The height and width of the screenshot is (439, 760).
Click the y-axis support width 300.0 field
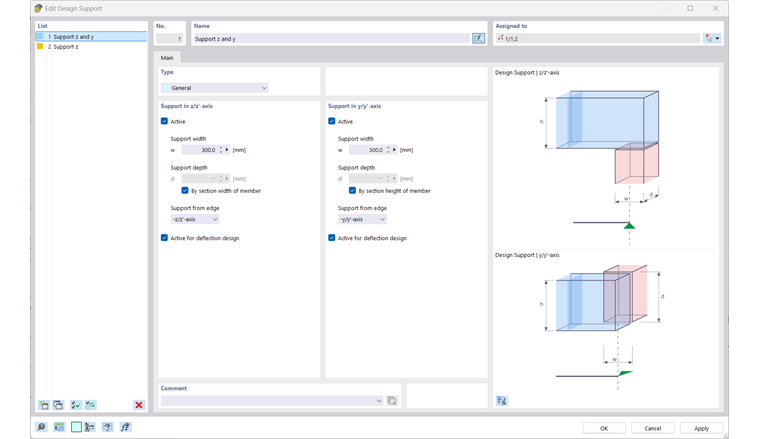[x=367, y=150]
